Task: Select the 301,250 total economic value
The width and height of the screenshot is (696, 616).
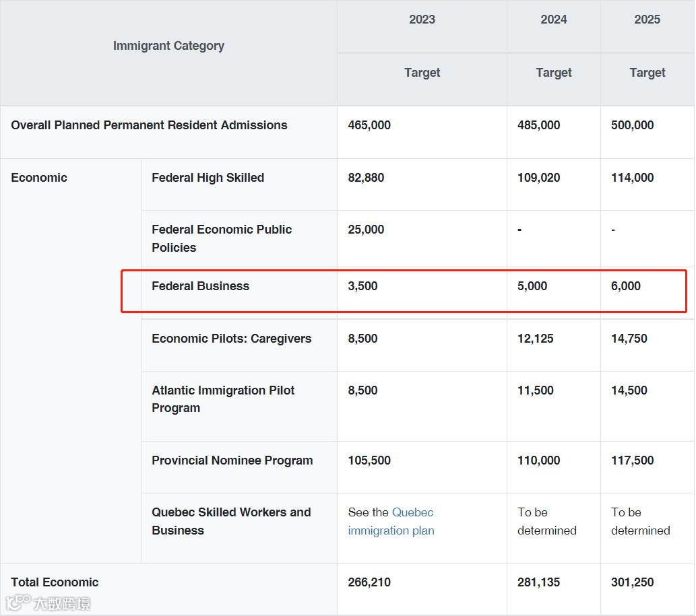Action: click(632, 582)
